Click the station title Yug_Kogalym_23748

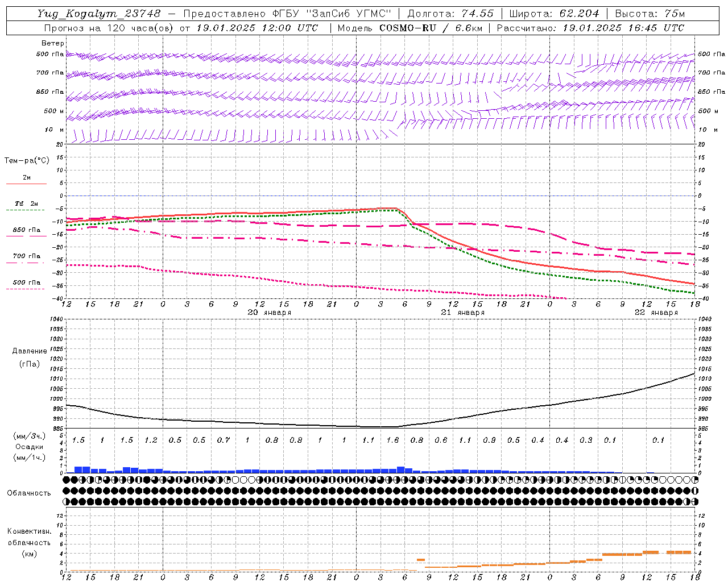99,14
